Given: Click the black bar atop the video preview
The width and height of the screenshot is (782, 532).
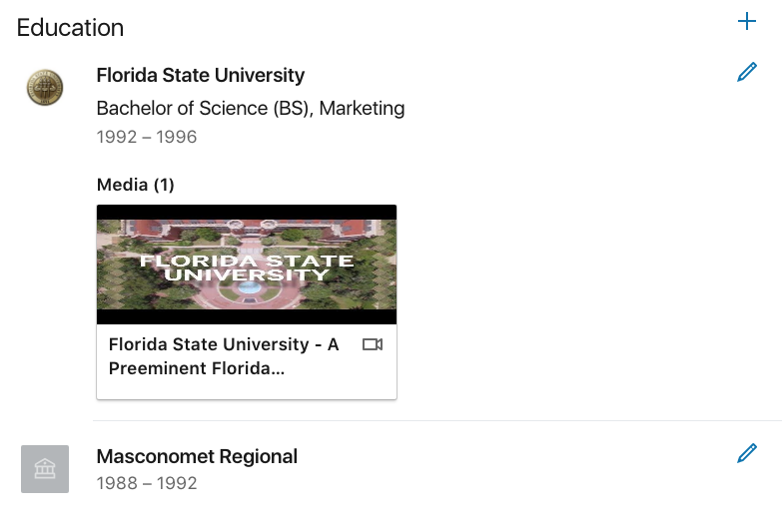Looking at the screenshot, I should pyautogui.click(x=247, y=213).
